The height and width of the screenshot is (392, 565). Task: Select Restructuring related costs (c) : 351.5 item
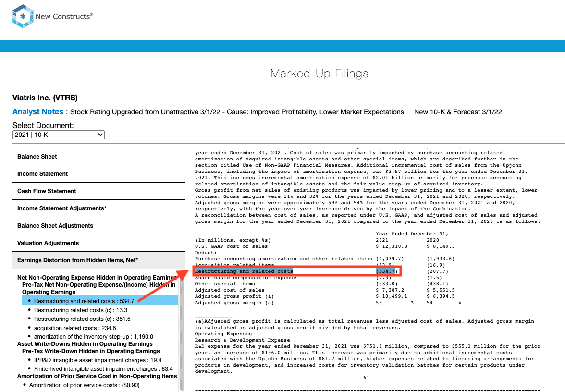[x=82, y=319]
